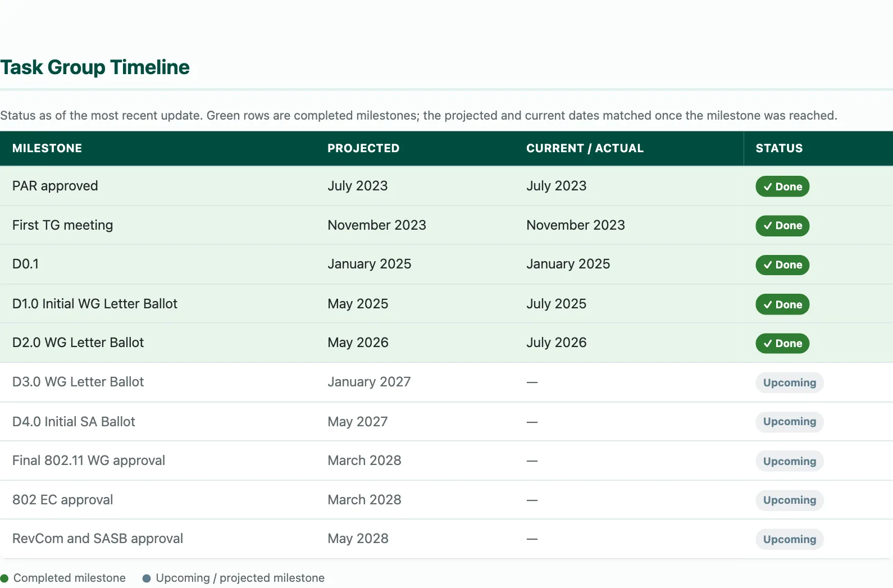Click Upcoming badge for D4.0 Initial SA Ballot
Viewport: 893px width, 588px height.
coord(790,422)
